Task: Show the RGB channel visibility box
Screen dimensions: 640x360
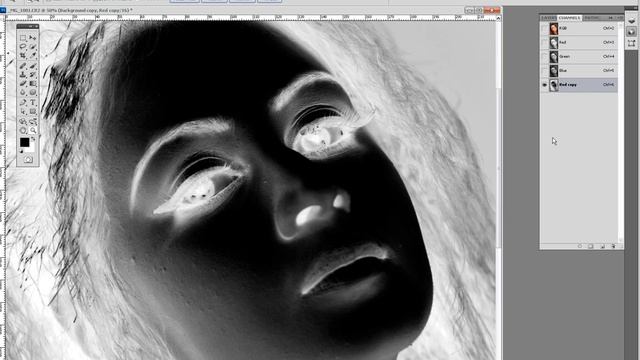Action: coord(544,29)
